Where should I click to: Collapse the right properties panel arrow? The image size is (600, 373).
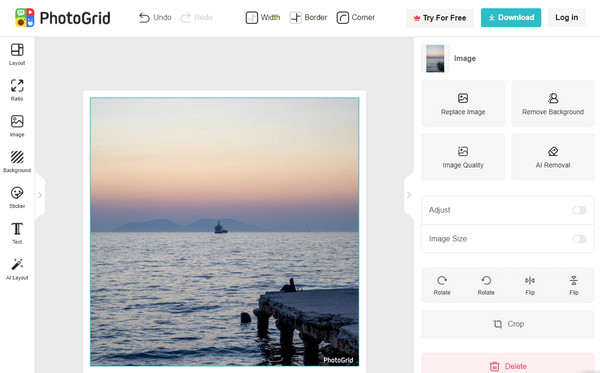[x=409, y=195]
